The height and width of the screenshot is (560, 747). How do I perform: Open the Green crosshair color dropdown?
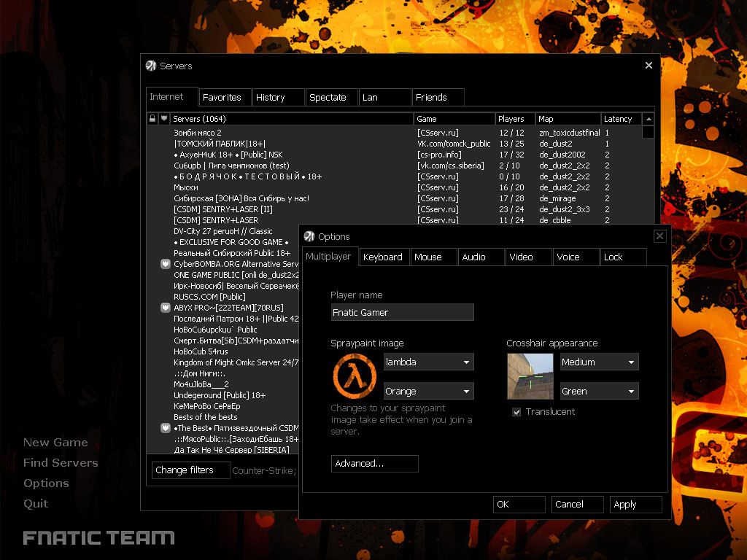click(x=600, y=391)
